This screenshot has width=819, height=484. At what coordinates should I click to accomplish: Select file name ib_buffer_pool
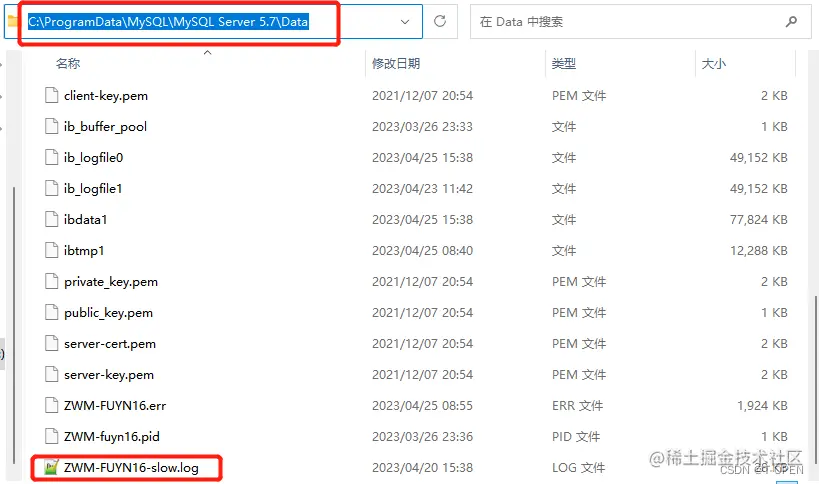pyautogui.click(x=106, y=126)
